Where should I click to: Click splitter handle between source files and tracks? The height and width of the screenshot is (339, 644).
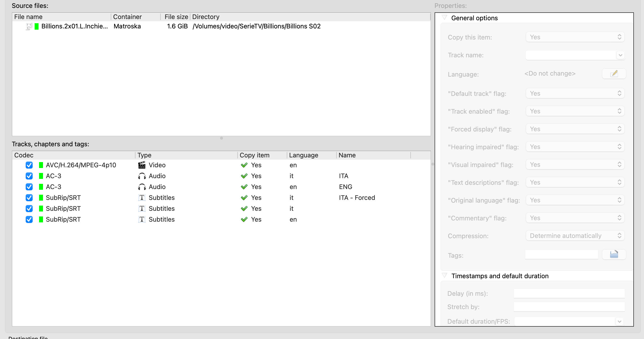[221, 138]
